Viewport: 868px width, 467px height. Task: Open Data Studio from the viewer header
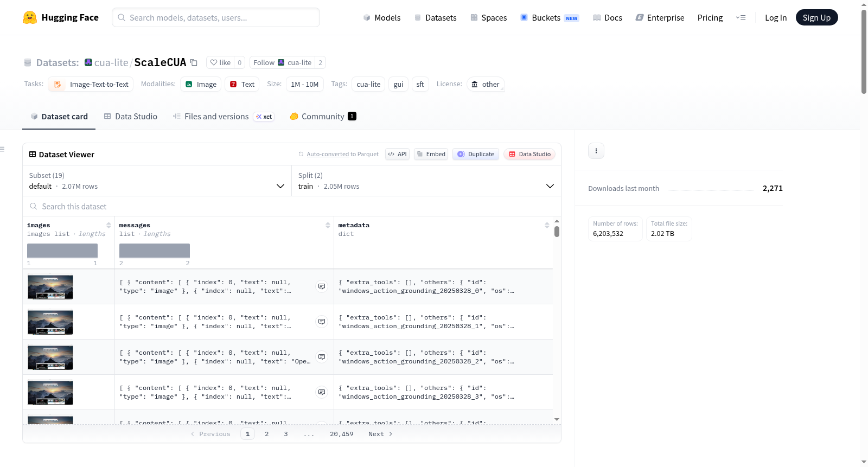click(x=529, y=154)
